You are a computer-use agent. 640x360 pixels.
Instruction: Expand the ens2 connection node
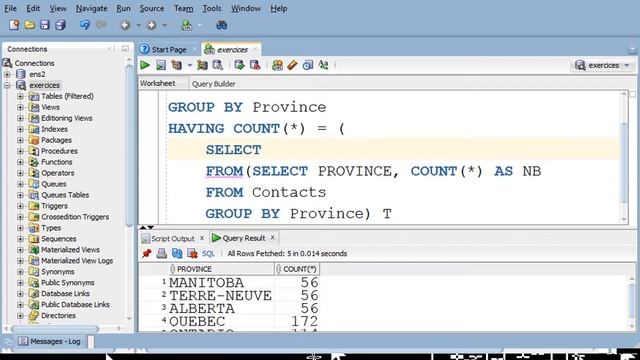[7, 74]
